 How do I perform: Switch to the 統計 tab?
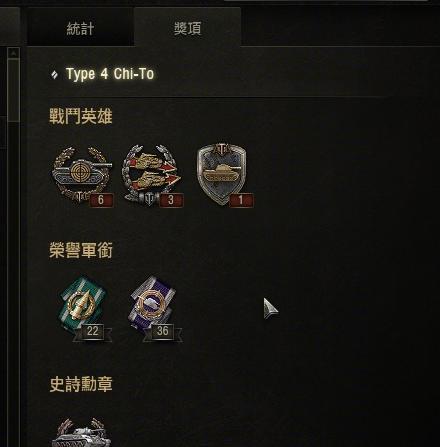coord(80,28)
